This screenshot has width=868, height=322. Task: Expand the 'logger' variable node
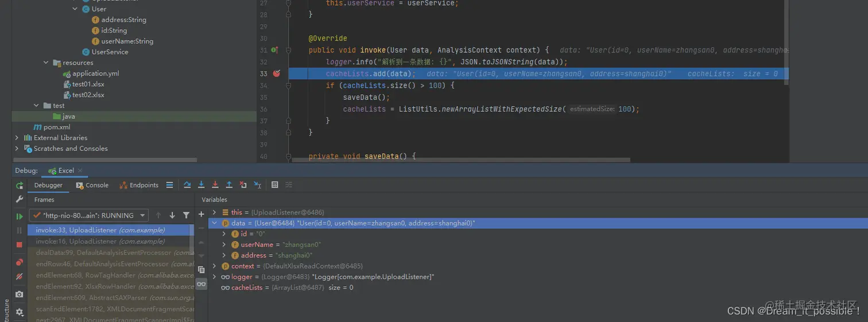215,277
